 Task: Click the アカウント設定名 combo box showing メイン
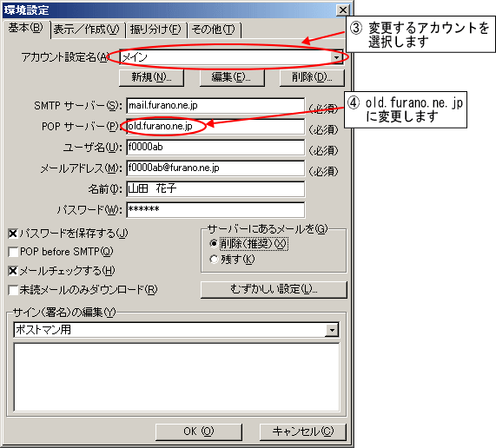tap(231, 57)
